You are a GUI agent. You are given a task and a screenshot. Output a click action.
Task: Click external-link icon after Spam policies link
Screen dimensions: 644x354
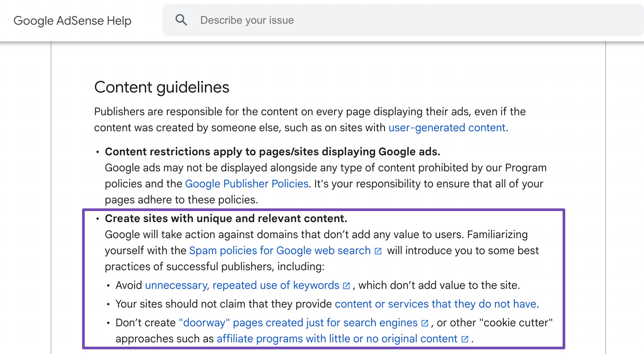click(x=378, y=251)
